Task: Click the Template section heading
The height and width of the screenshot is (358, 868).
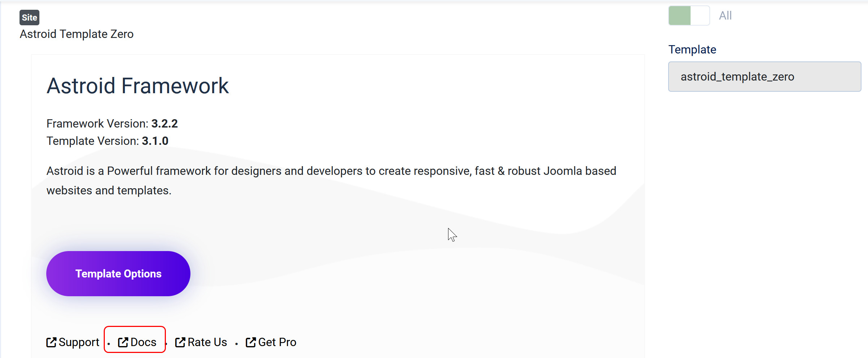Action: (692, 49)
